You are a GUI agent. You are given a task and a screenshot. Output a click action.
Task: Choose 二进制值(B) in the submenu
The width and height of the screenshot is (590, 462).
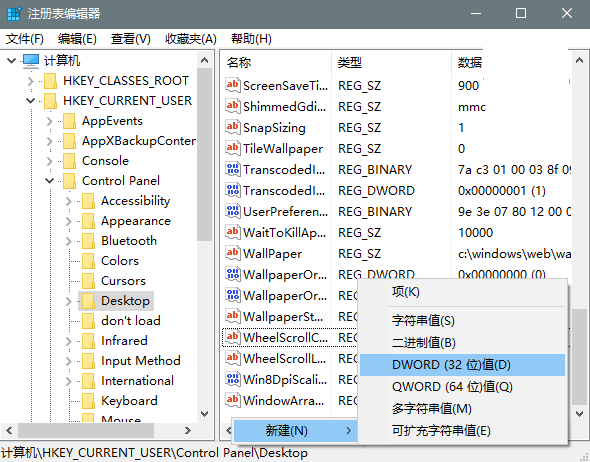[x=462, y=343]
